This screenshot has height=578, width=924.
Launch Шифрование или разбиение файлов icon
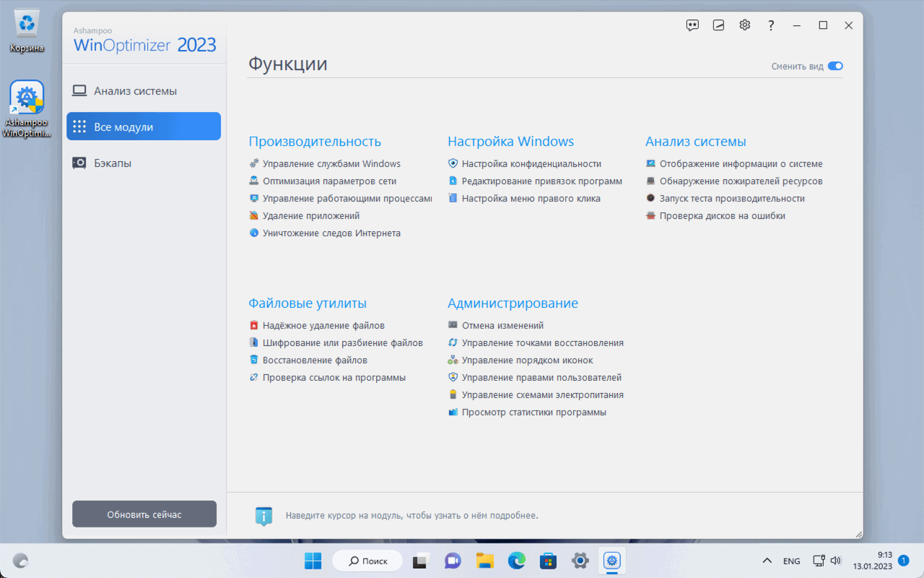[x=254, y=343]
